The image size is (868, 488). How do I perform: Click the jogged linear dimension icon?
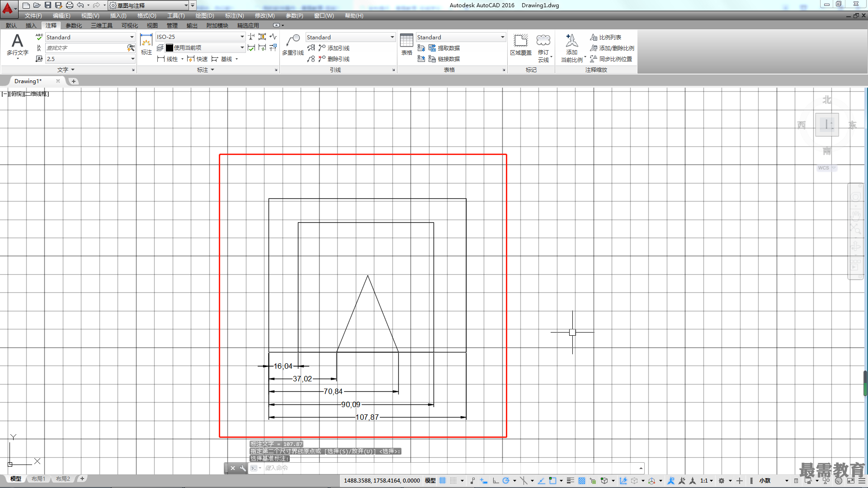pyautogui.click(x=273, y=37)
